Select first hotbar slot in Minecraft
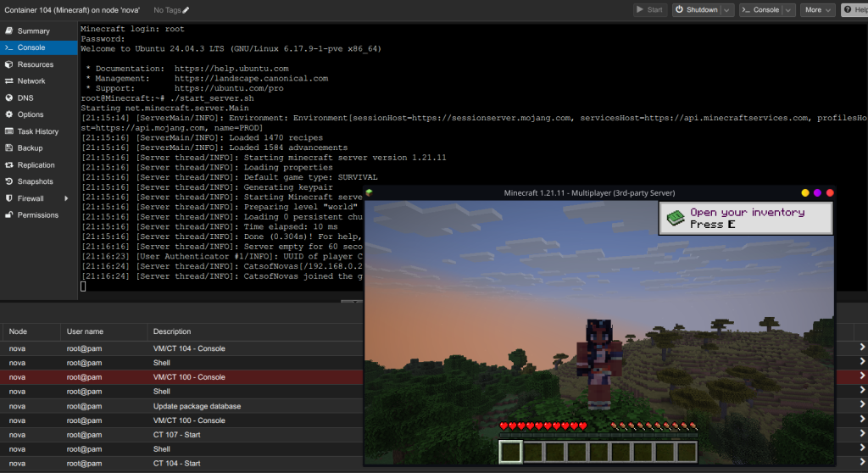868x473 pixels. [510, 452]
